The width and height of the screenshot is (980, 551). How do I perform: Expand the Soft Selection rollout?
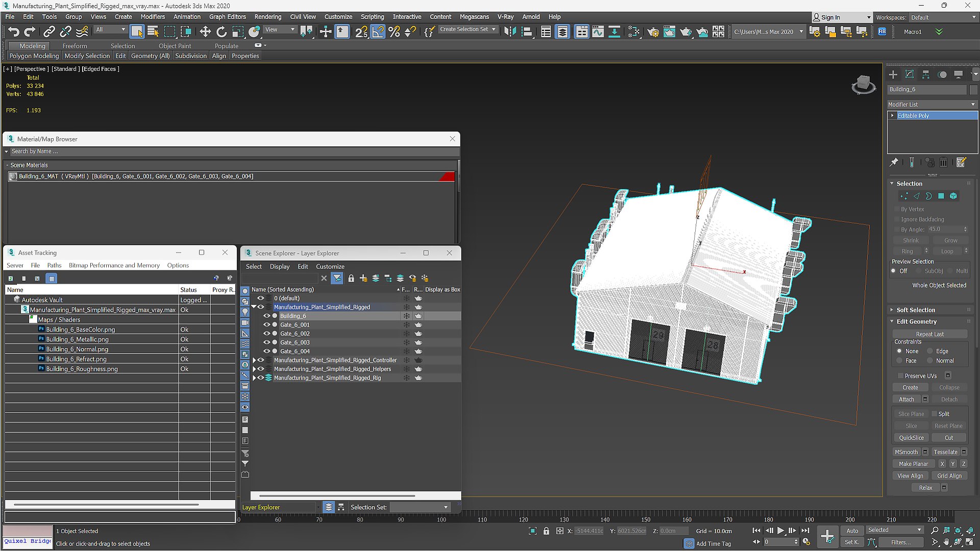point(916,310)
